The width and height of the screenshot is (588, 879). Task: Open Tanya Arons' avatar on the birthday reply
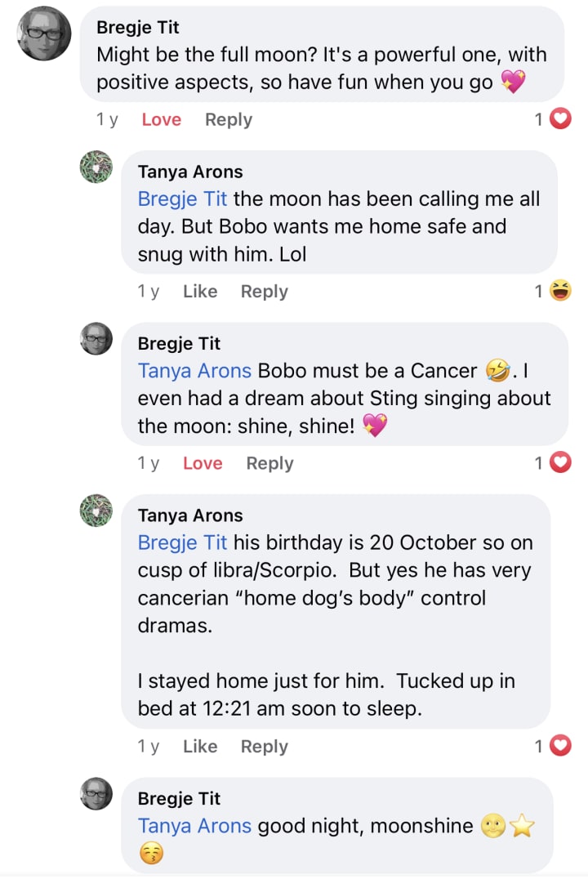click(96, 511)
